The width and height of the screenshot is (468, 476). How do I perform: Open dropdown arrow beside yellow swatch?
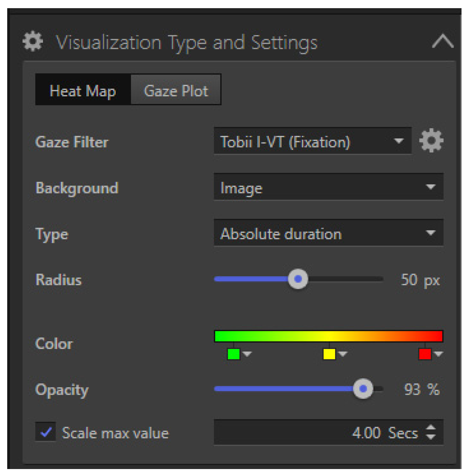coord(343,354)
